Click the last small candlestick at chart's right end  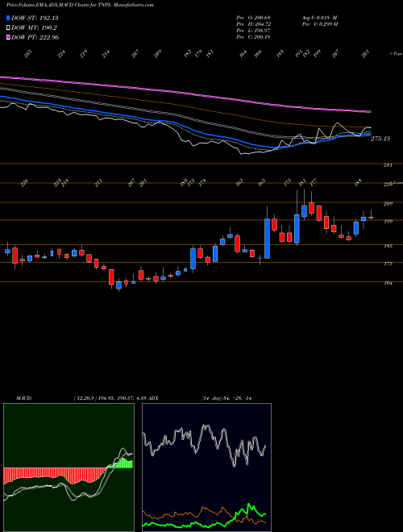pos(371,218)
